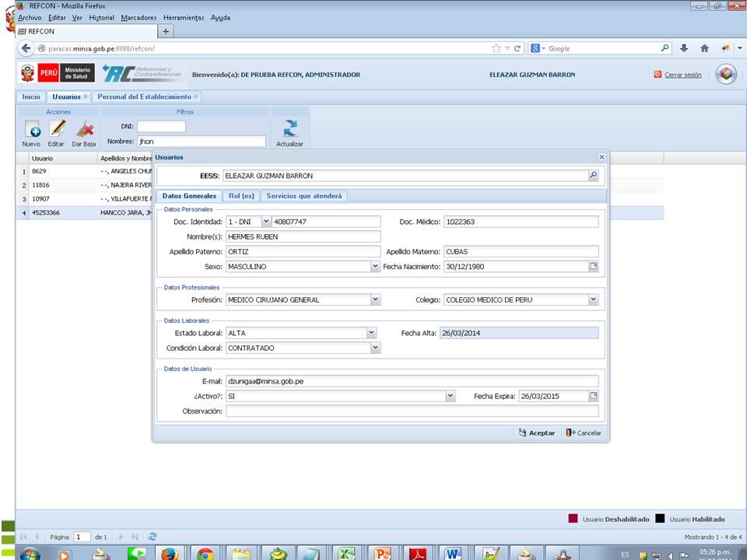Open Excel from the taskbar
Screen dimensions: 747x560
(347, 554)
